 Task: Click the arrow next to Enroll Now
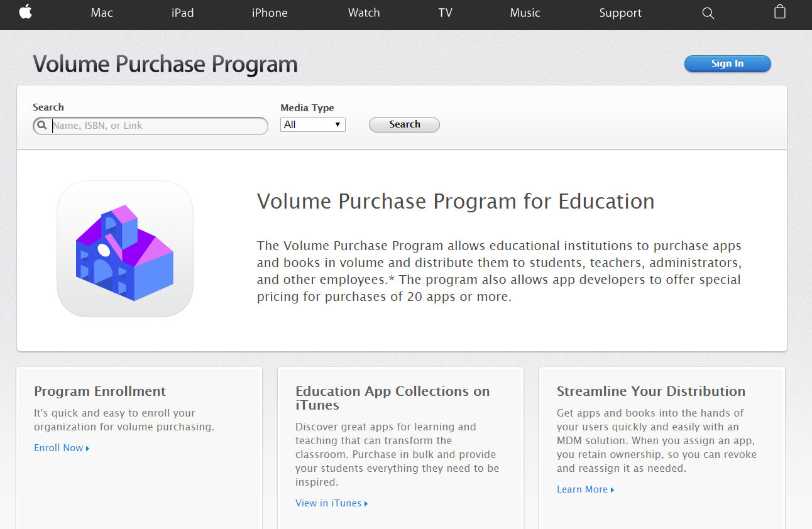tap(88, 449)
